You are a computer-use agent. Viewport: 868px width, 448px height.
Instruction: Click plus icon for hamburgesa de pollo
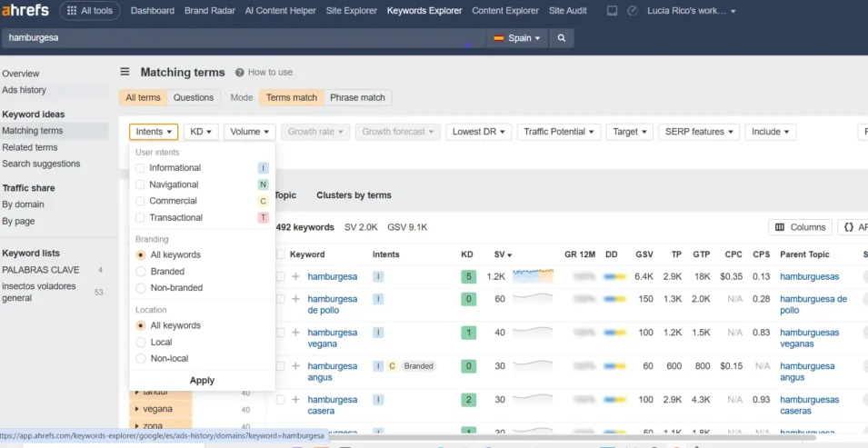click(295, 299)
